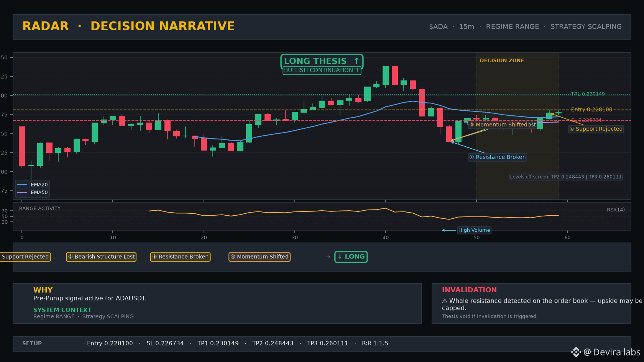644x362 pixels.
Task: Click the Resistance Broken annotation on the chart
Action: (498, 157)
